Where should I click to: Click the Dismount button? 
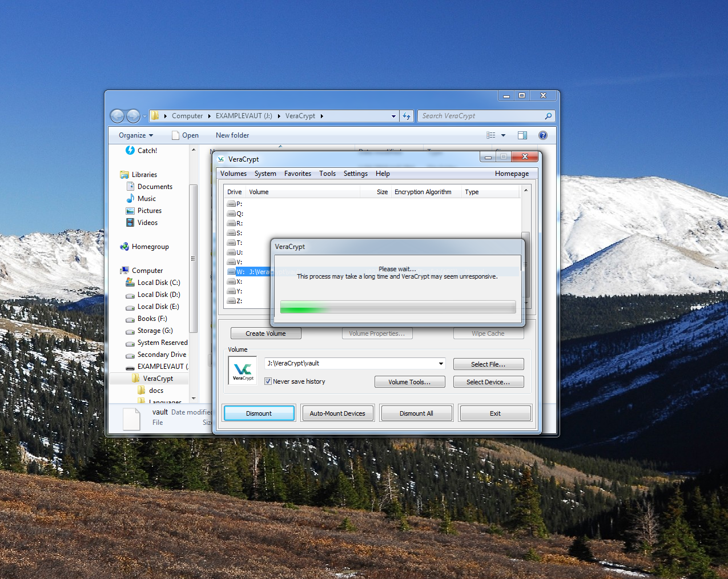pyautogui.click(x=259, y=413)
